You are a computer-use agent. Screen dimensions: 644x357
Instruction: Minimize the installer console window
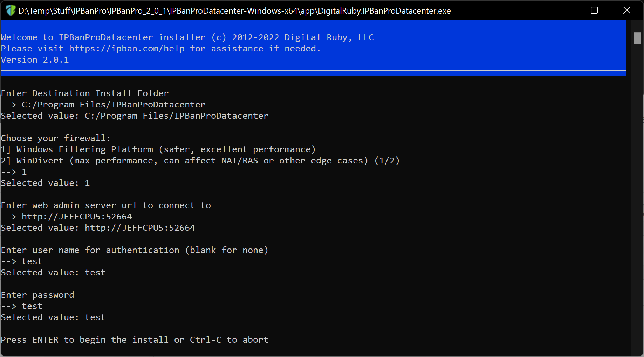[562, 10]
